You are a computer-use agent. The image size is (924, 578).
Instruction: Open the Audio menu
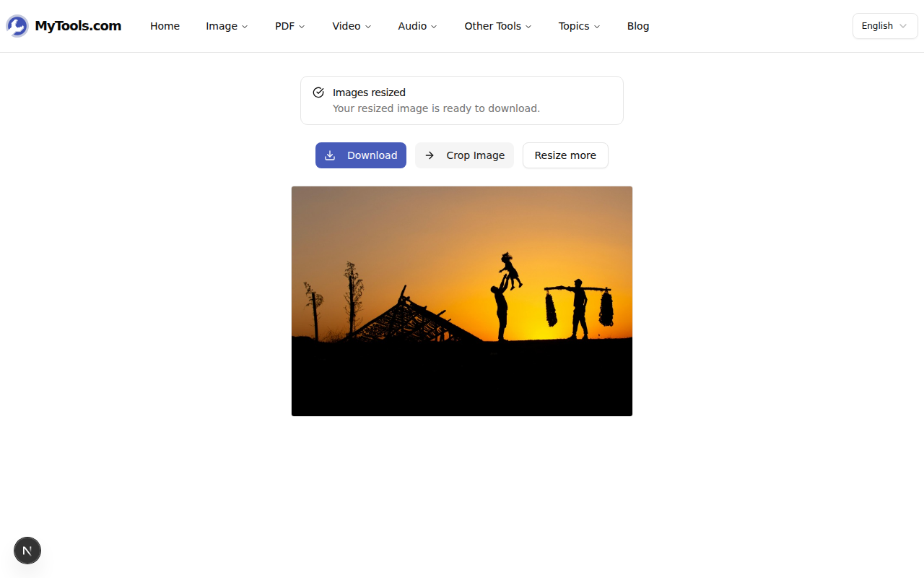[417, 26]
